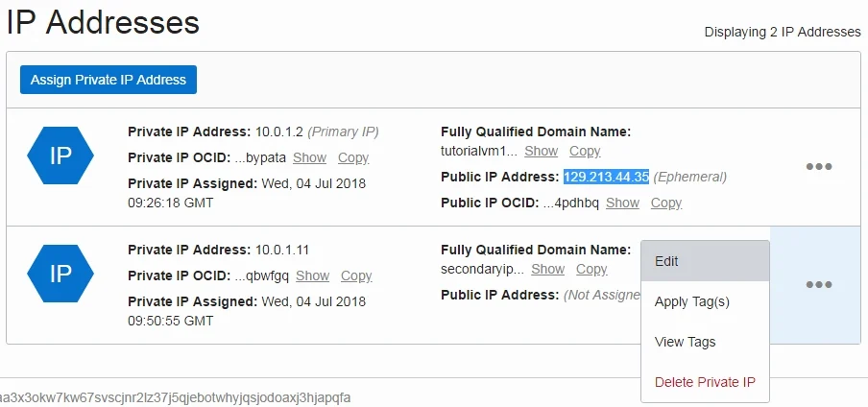Open actions menu for primary IP row
Viewport: 868px width, 407px height.
pos(819,166)
